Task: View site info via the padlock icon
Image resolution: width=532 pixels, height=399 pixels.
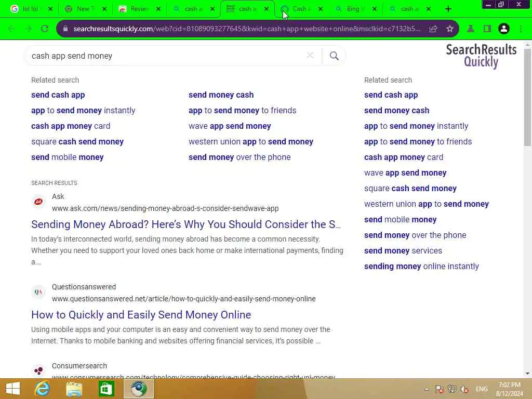Action: click(x=65, y=29)
